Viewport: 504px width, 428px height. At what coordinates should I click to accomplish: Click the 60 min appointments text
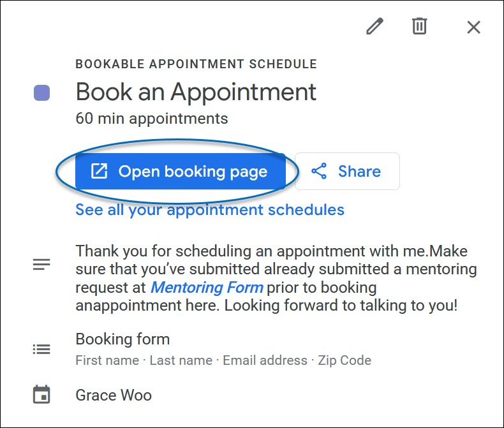(151, 119)
